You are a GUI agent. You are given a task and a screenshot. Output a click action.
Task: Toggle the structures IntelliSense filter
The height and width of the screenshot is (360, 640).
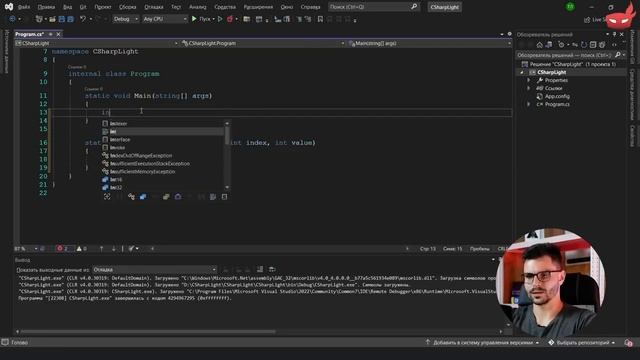(x=143, y=197)
